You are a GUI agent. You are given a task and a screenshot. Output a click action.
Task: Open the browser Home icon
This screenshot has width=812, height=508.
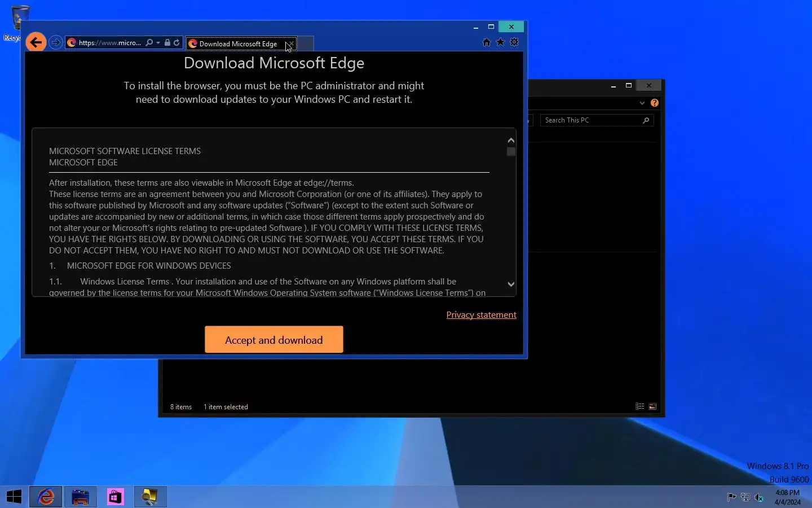(x=487, y=42)
